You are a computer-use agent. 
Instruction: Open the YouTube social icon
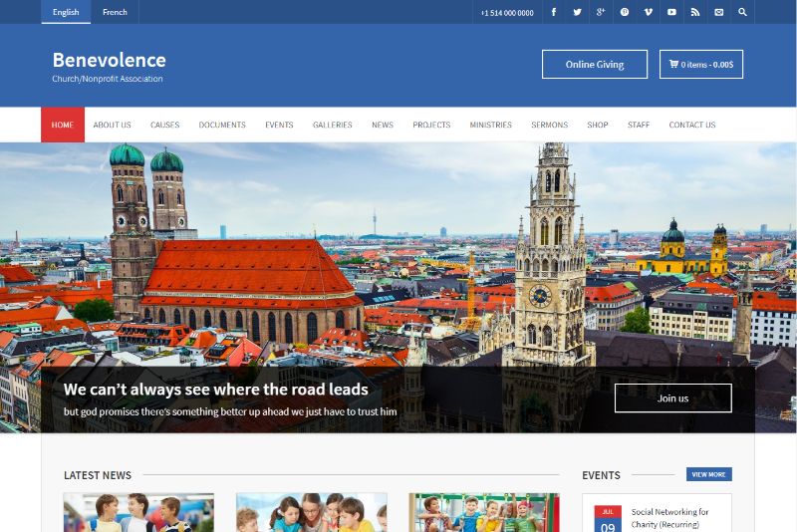pyautogui.click(x=671, y=12)
